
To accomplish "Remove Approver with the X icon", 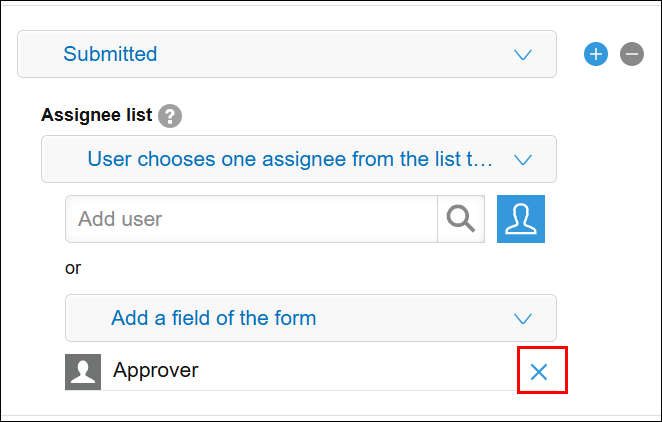I will (x=539, y=372).
